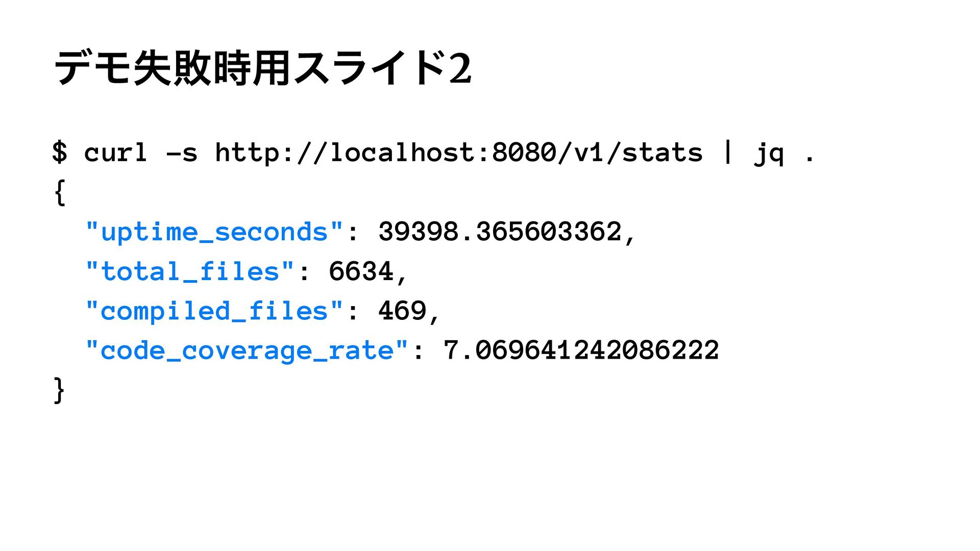Click the value 6634
Image resolution: width=980 pixels, height=551 pixels.
pyautogui.click(x=361, y=271)
